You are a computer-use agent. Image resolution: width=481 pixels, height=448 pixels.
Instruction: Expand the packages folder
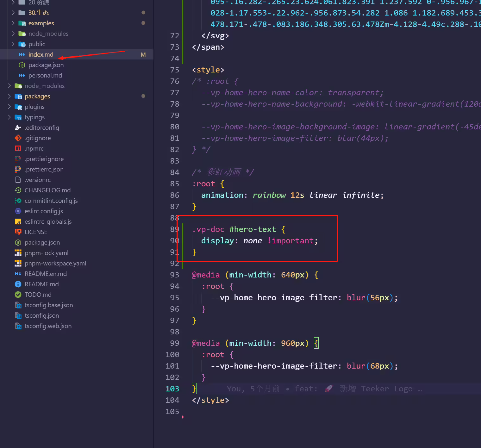(37, 96)
